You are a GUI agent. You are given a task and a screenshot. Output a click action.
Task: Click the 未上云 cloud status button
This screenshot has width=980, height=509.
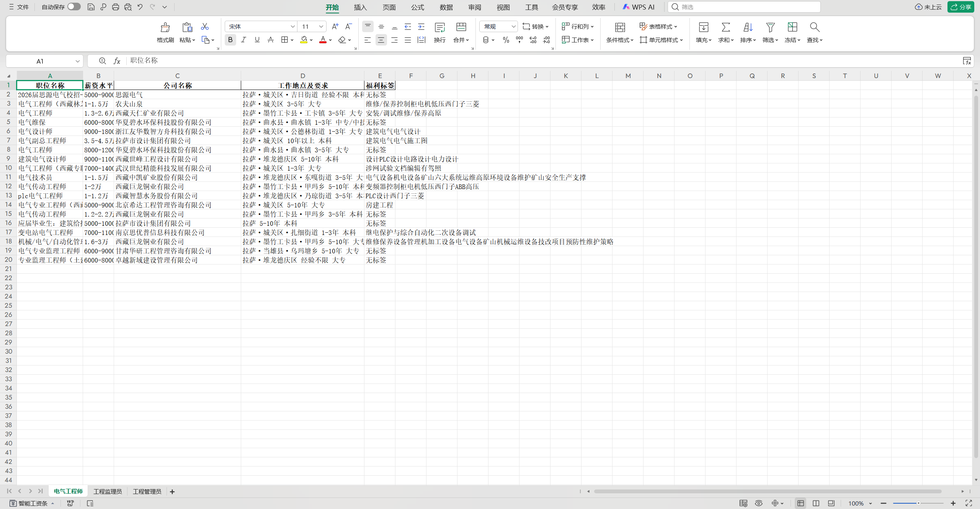[x=928, y=7]
